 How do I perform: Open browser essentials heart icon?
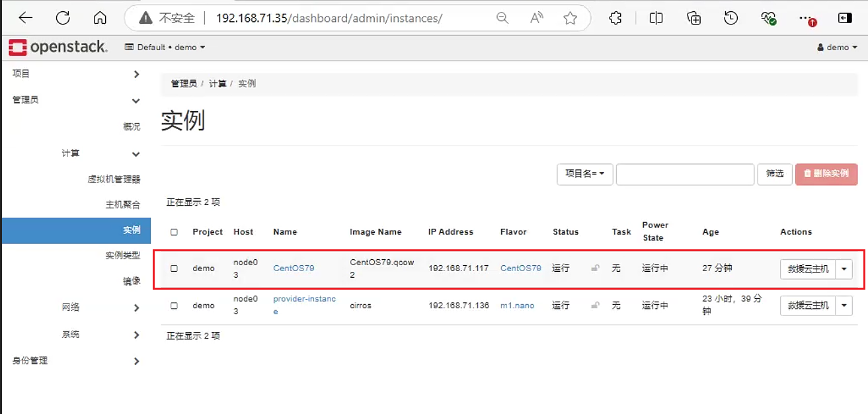click(x=768, y=19)
